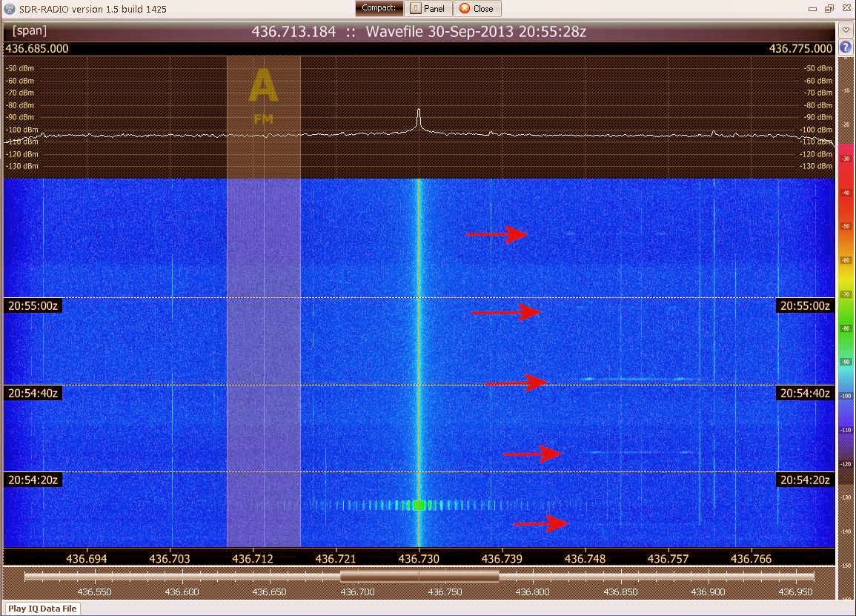Viewport: 856px width, 616px height.
Task: Click the 436.650 label under the slider
Action: pyautogui.click(x=269, y=592)
